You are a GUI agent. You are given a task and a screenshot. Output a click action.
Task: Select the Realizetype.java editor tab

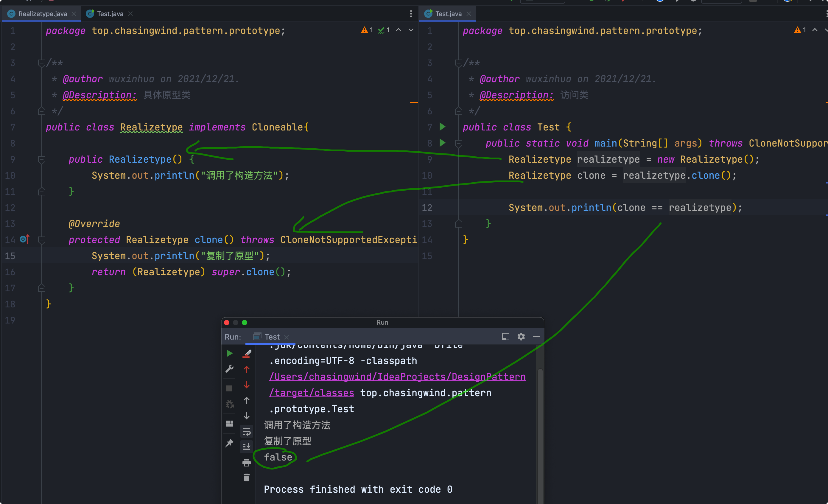(x=42, y=14)
